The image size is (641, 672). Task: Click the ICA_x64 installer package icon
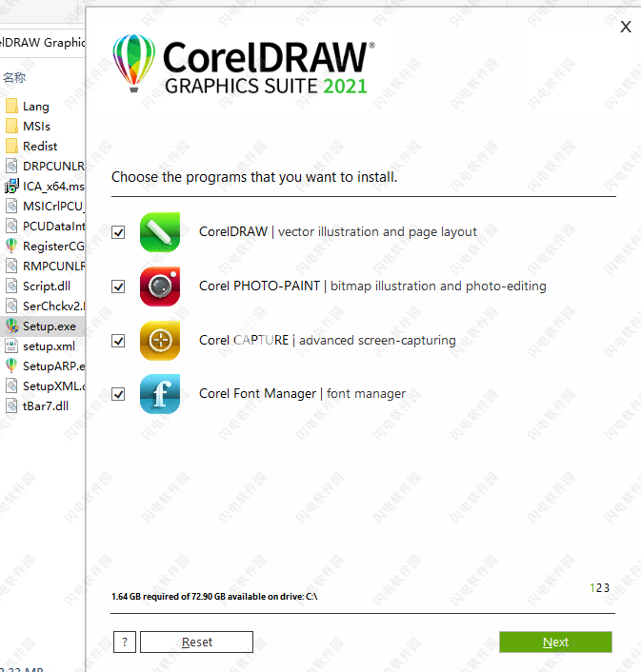pos(11,186)
